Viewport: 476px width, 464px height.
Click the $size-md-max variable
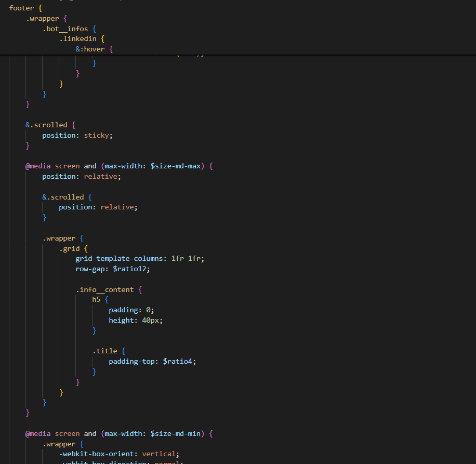click(x=177, y=166)
